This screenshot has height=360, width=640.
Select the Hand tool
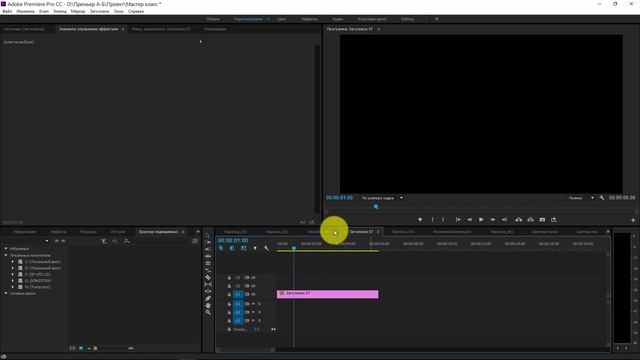[208, 305]
